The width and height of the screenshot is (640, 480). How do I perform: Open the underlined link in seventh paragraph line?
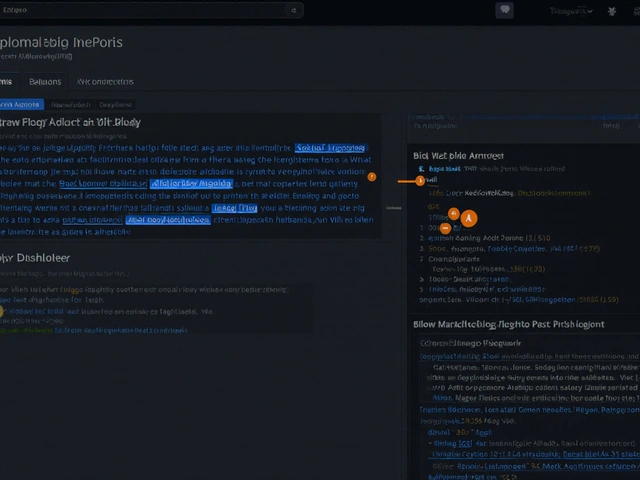point(92,220)
